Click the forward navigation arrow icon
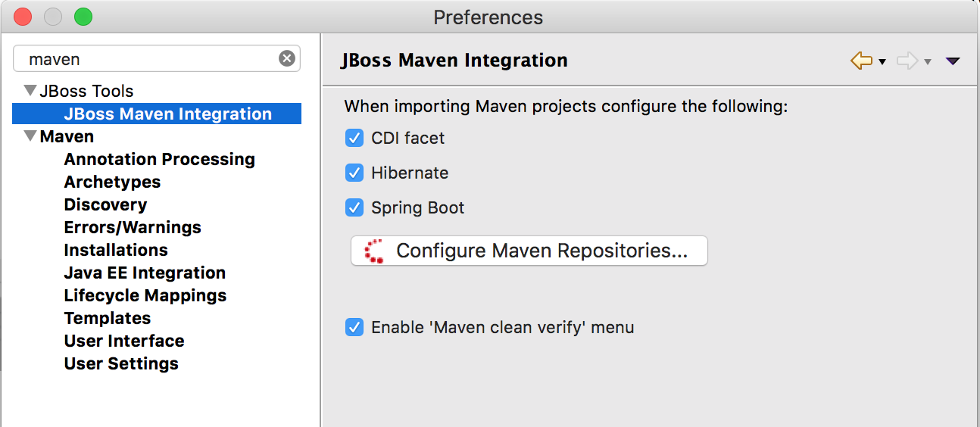The height and width of the screenshot is (427, 980). (x=907, y=61)
